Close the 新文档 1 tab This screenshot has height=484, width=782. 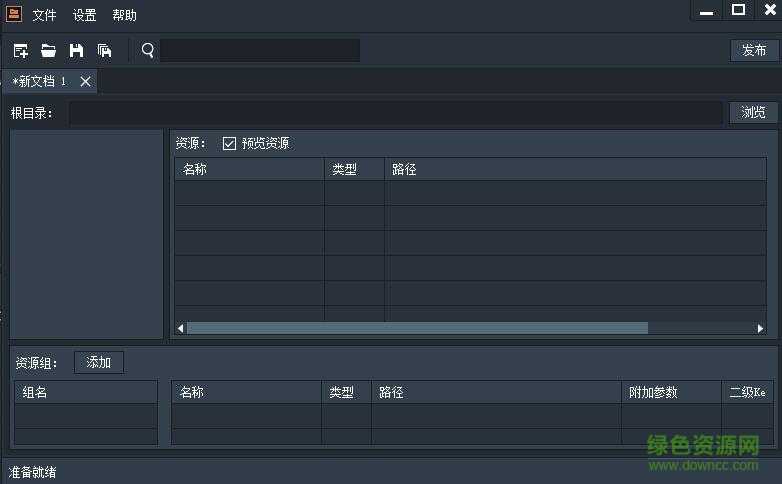pos(86,81)
